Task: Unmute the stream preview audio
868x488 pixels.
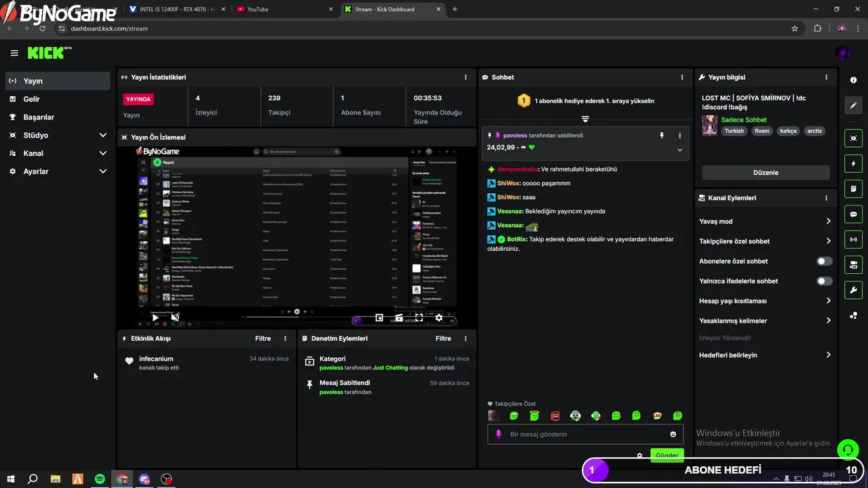Action: [x=175, y=317]
